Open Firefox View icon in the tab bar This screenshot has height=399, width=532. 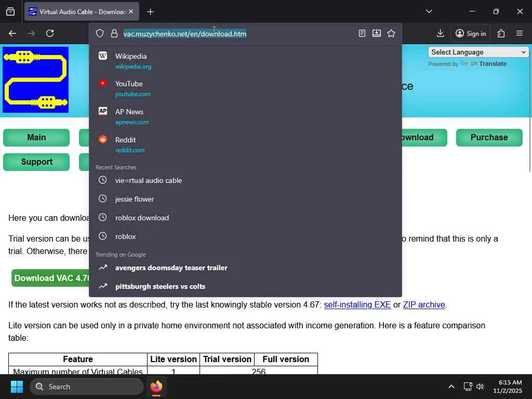(10, 12)
